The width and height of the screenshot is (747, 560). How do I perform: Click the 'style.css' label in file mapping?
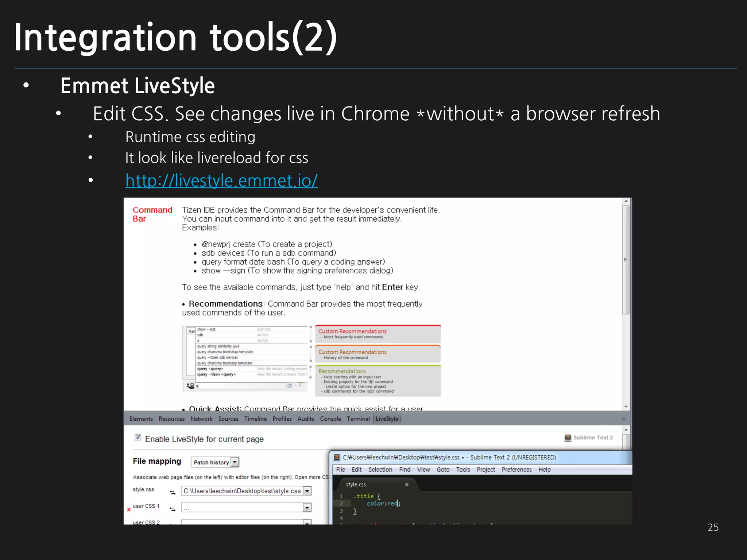[143, 490]
